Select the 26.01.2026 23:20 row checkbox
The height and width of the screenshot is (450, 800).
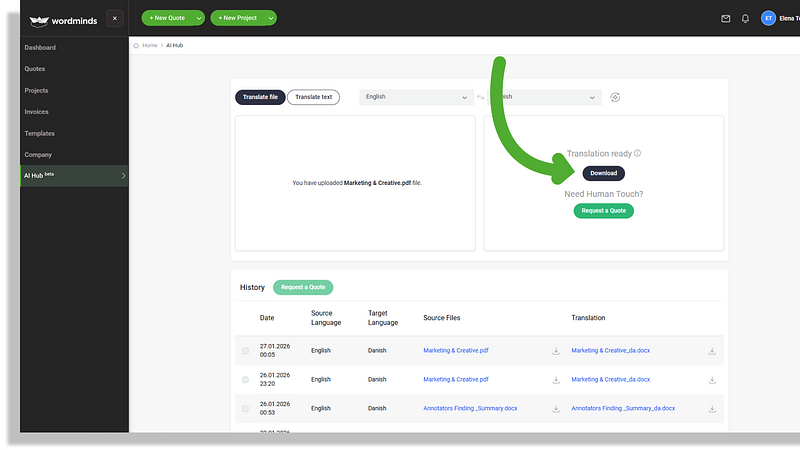pos(245,380)
